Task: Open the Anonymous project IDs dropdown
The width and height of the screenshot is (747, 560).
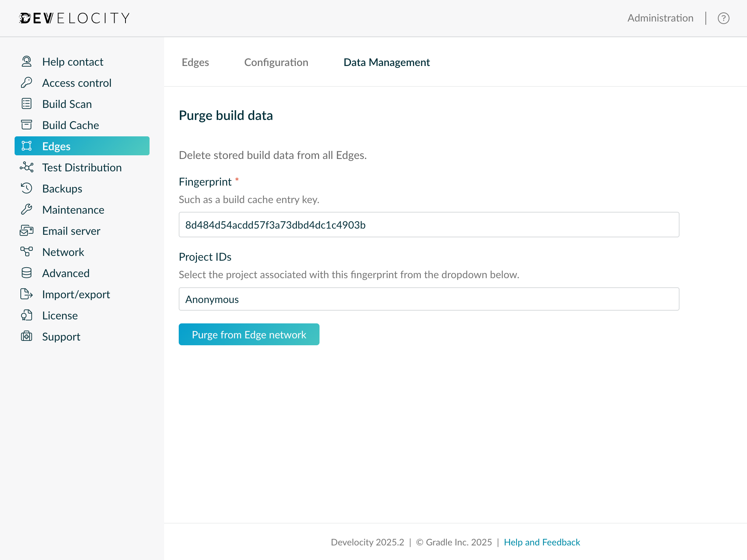Action: tap(429, 299)
